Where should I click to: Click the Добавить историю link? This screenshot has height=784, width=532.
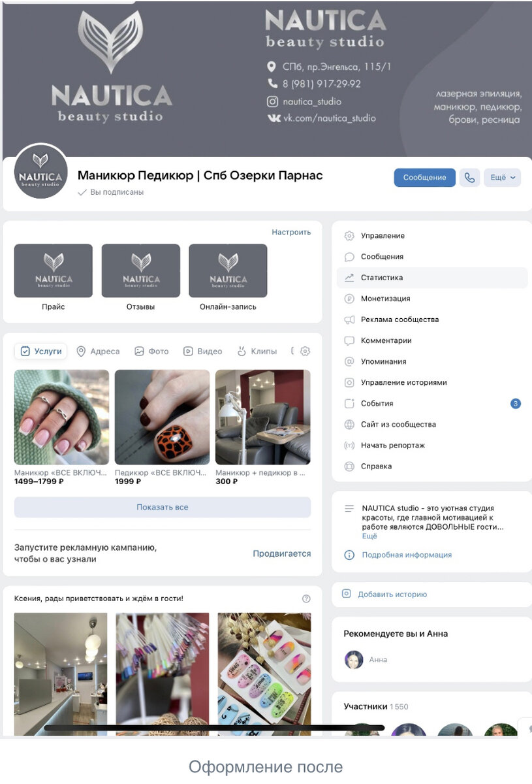click(x=392, y=595)
